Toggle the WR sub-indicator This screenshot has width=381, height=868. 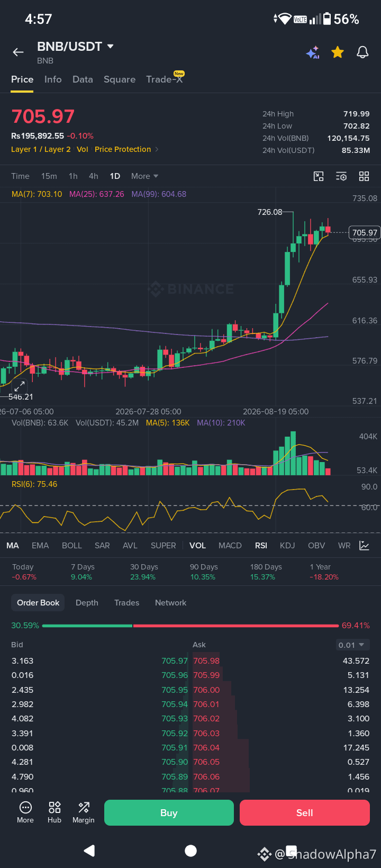point(344,546)
